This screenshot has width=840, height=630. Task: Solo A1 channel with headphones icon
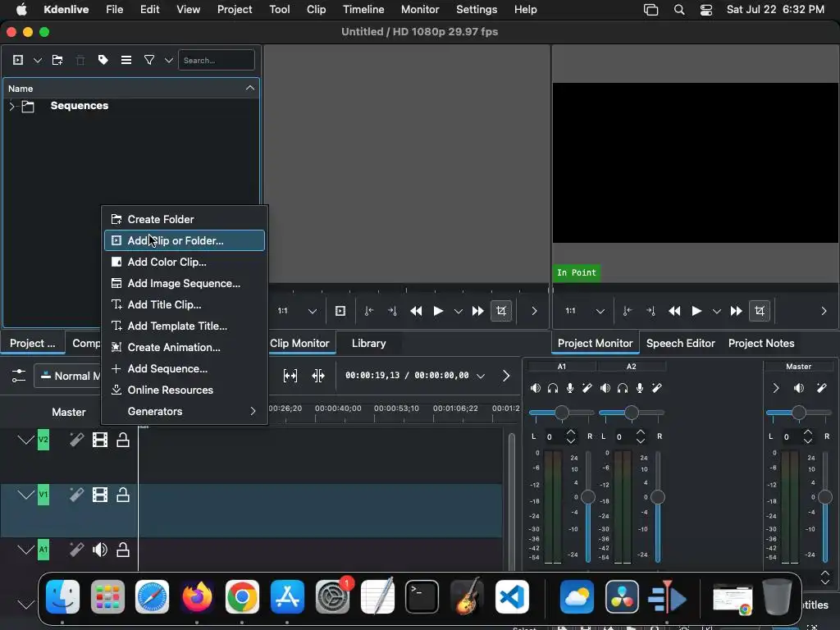(x=553, y=388)
